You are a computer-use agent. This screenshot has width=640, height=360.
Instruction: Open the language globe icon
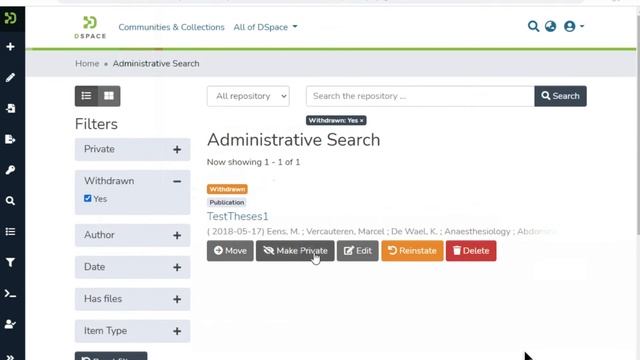(550, 27)
